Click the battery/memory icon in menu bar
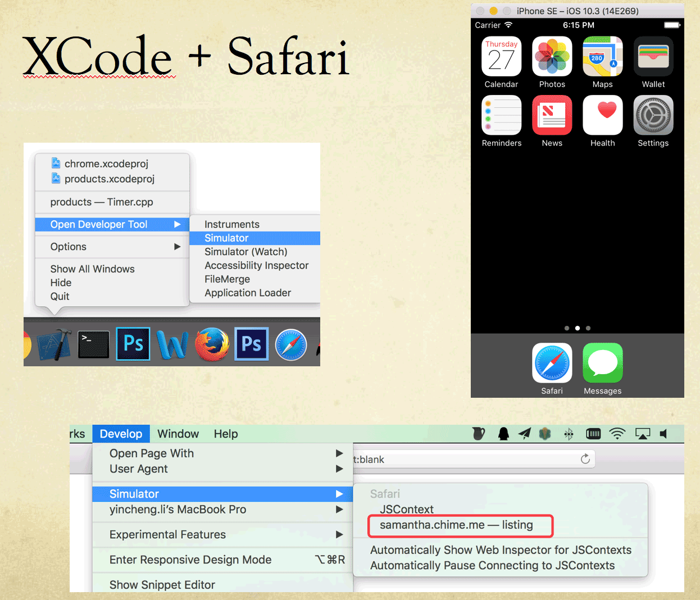700x600 pixels. pos(593,434)
